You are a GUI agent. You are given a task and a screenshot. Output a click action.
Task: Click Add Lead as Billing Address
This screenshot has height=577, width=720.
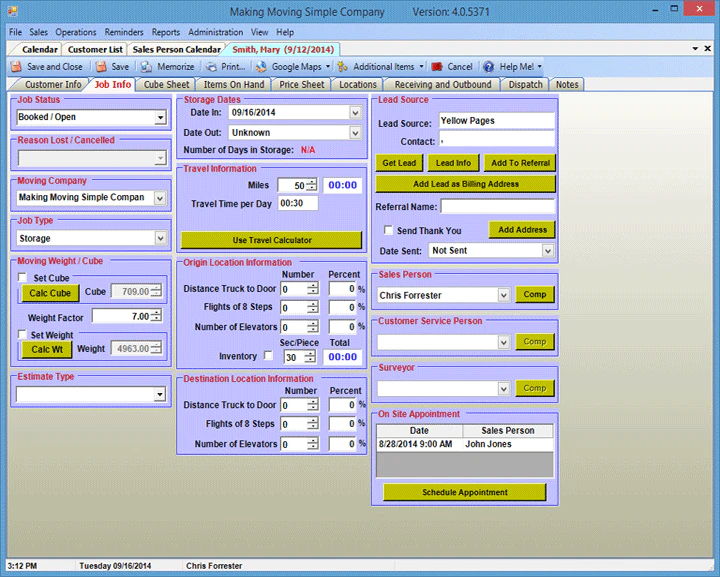click(466, 184)
